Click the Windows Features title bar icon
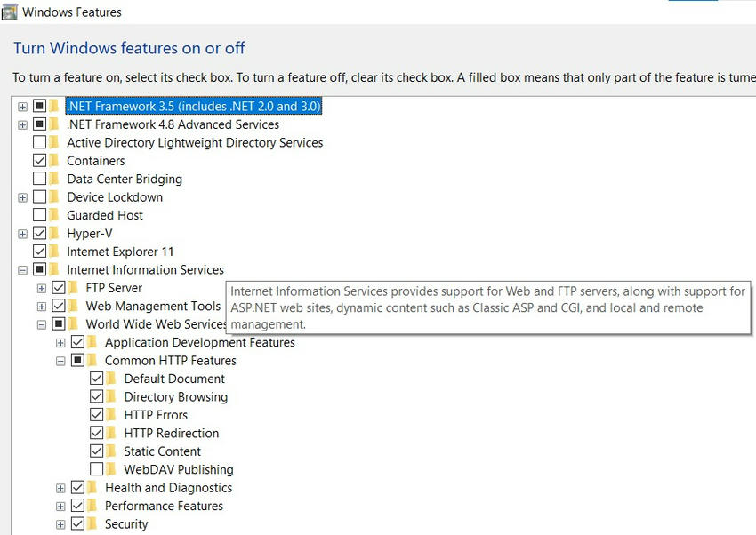This screenshot has width=756, height=535. [10, 12]
